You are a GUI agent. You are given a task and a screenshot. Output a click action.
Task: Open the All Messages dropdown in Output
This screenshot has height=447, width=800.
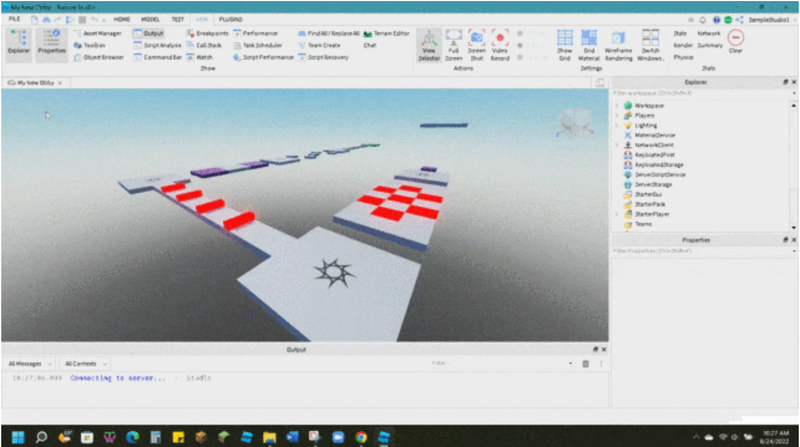29,364
